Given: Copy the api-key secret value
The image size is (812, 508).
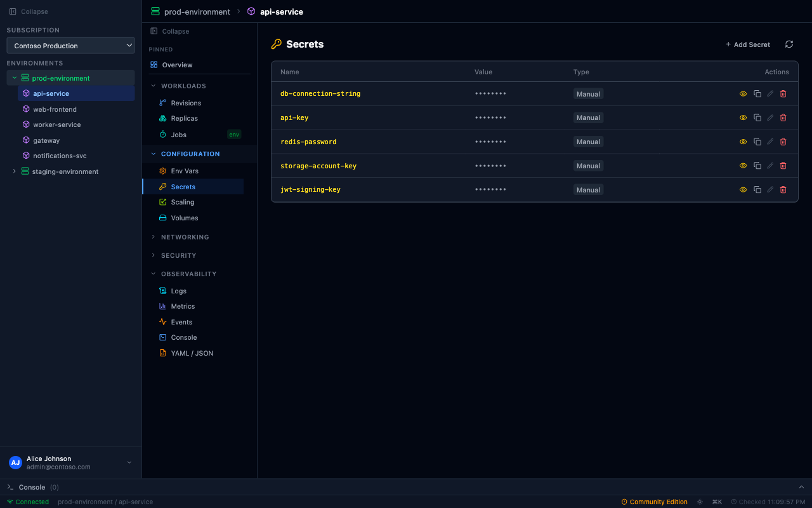Looking at the screenshot, I should point(757,117).
